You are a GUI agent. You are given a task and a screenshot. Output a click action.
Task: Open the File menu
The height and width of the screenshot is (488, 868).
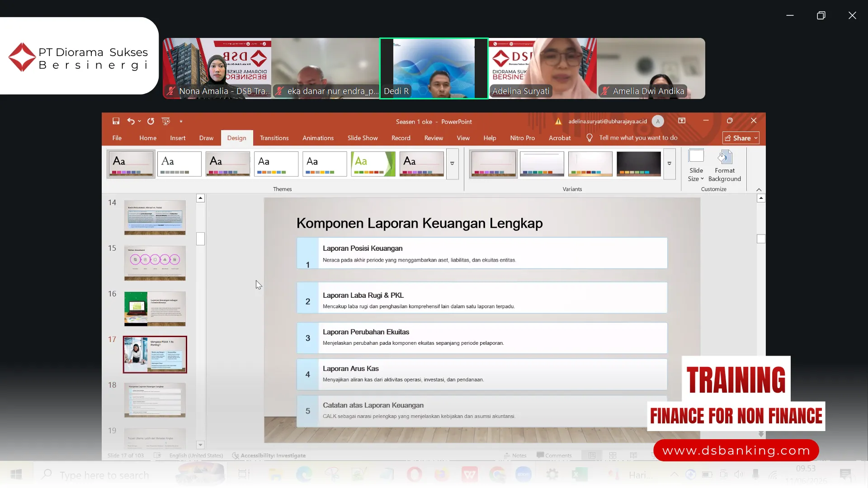point(117,138)
